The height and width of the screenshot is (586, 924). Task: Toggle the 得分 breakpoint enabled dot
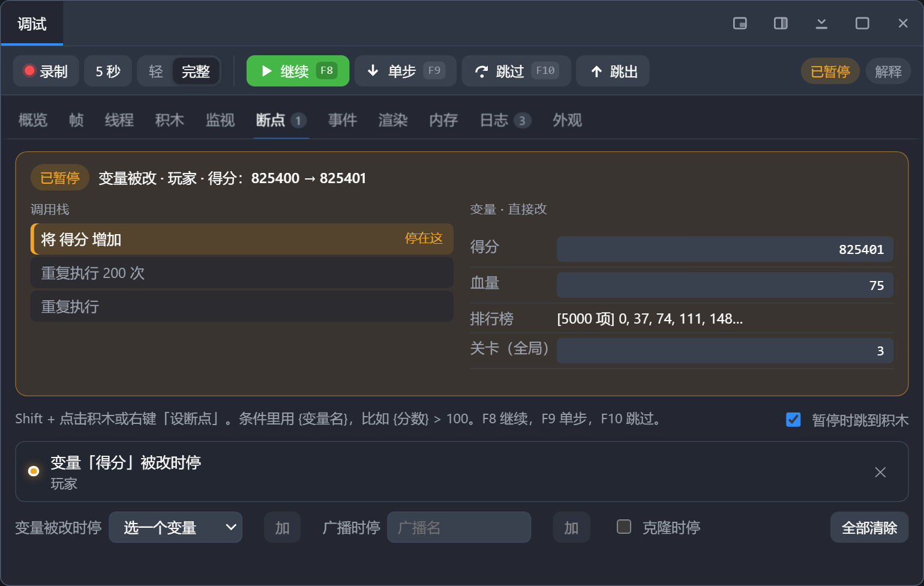click(34, 471)
